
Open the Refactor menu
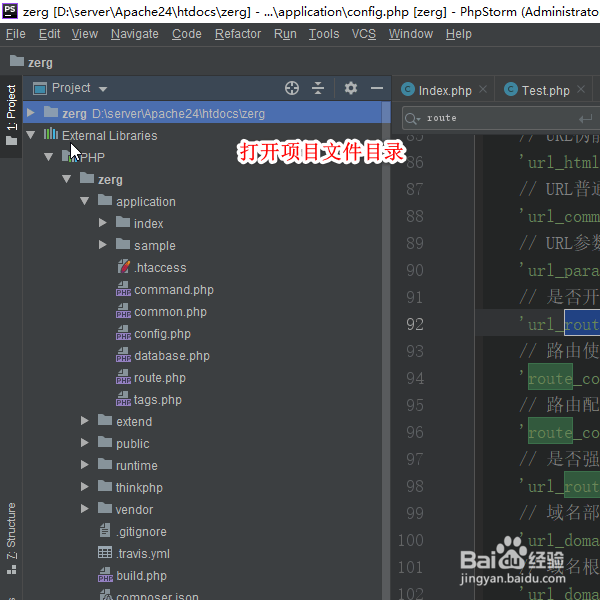pos(238,34)
